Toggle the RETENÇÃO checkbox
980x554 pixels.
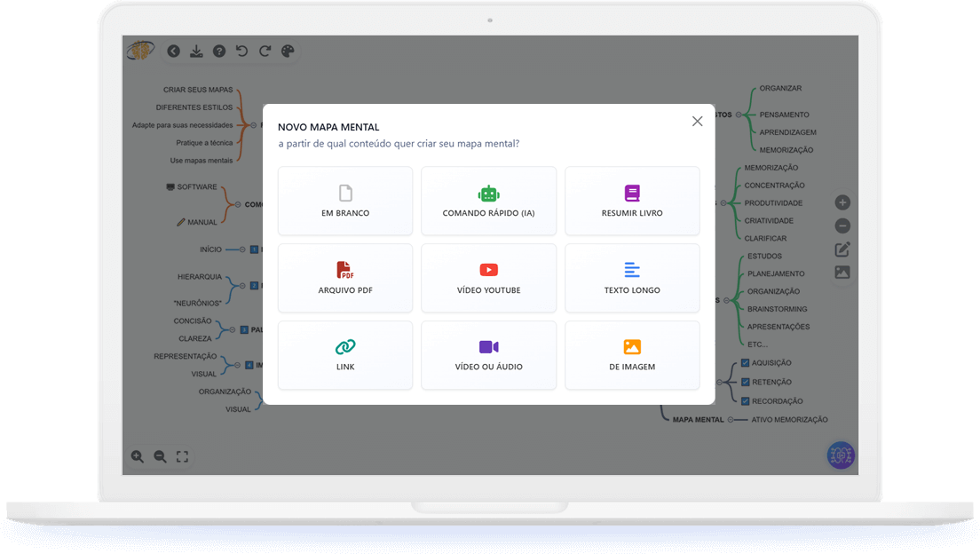coord(744,382)
